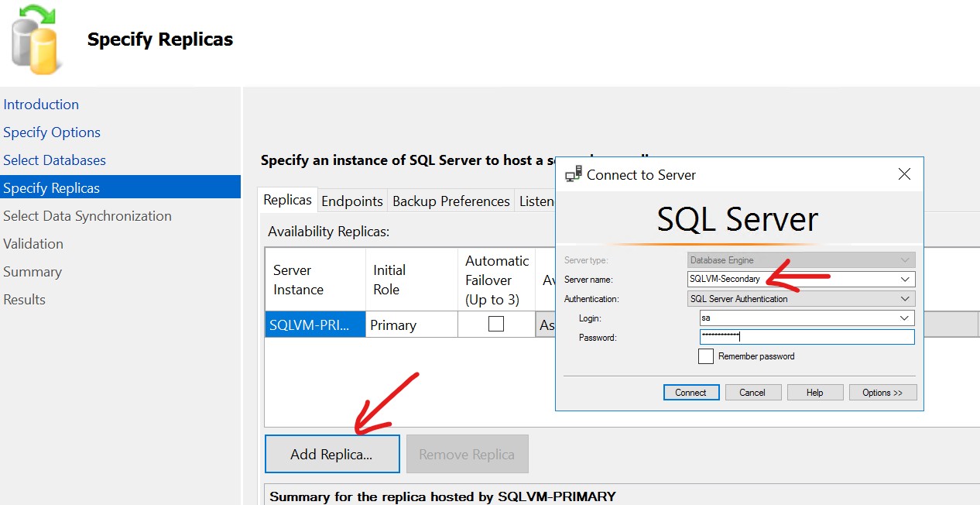Image resolution: width=980 pixels, height=505 pixels.
Task: Click the Help button in dialog
Action: coord(815,393)
